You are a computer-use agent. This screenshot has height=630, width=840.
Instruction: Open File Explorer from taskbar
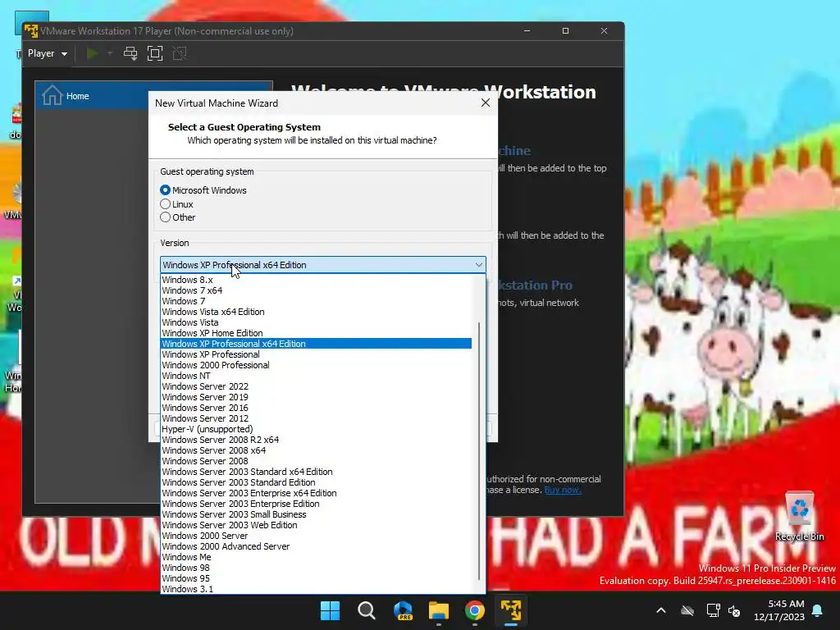pos(439,610)
